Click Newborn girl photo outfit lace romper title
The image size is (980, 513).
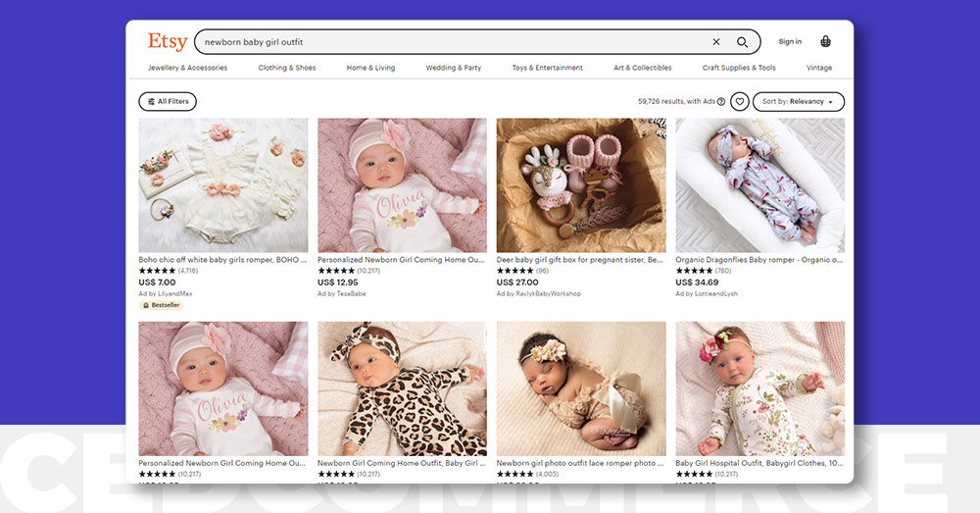(x=580, y=463)
